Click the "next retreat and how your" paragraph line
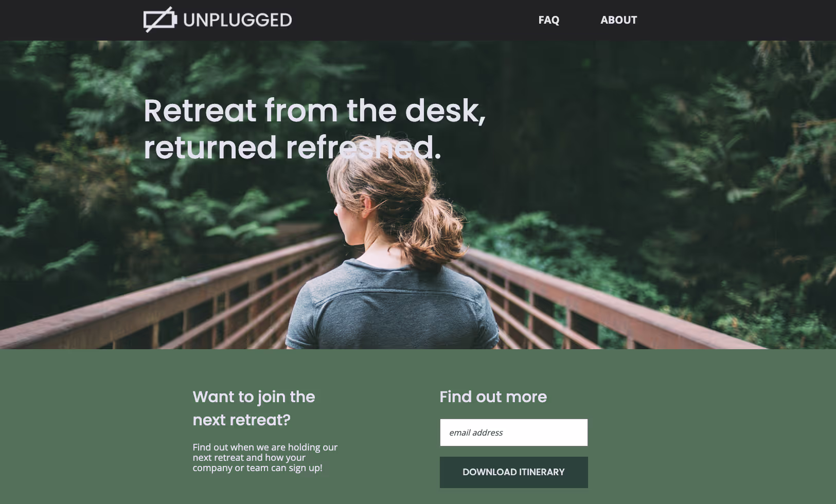 pos(249,458)
